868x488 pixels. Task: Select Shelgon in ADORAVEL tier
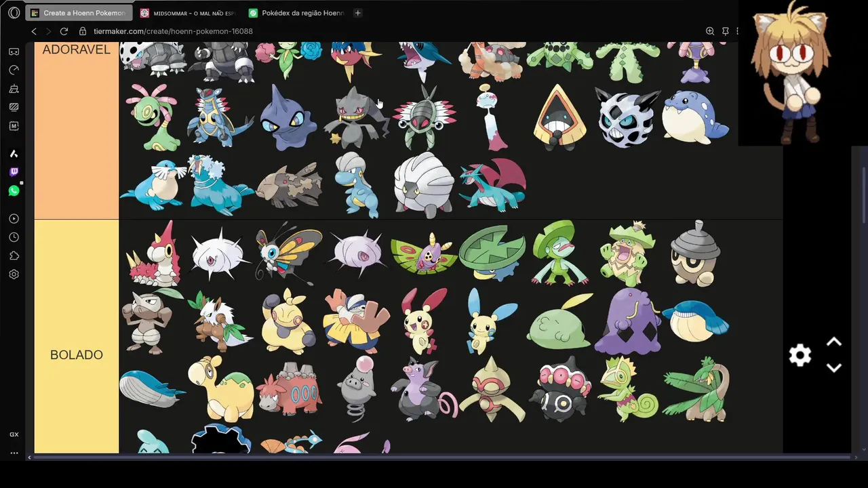[x=425, y=185]
